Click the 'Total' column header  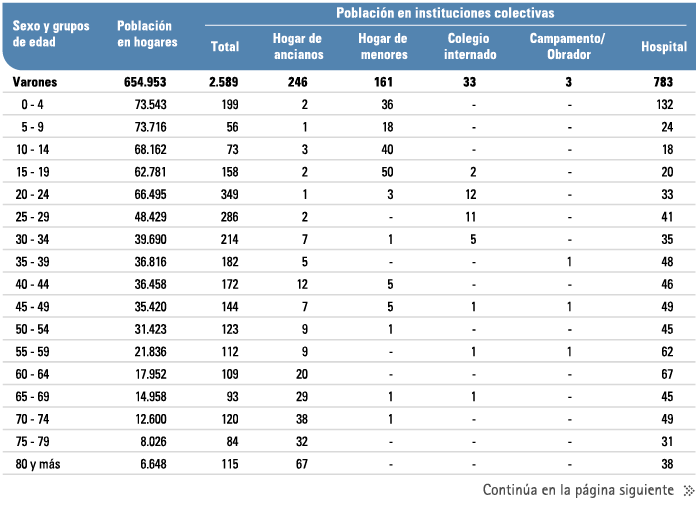click(225, 47)
